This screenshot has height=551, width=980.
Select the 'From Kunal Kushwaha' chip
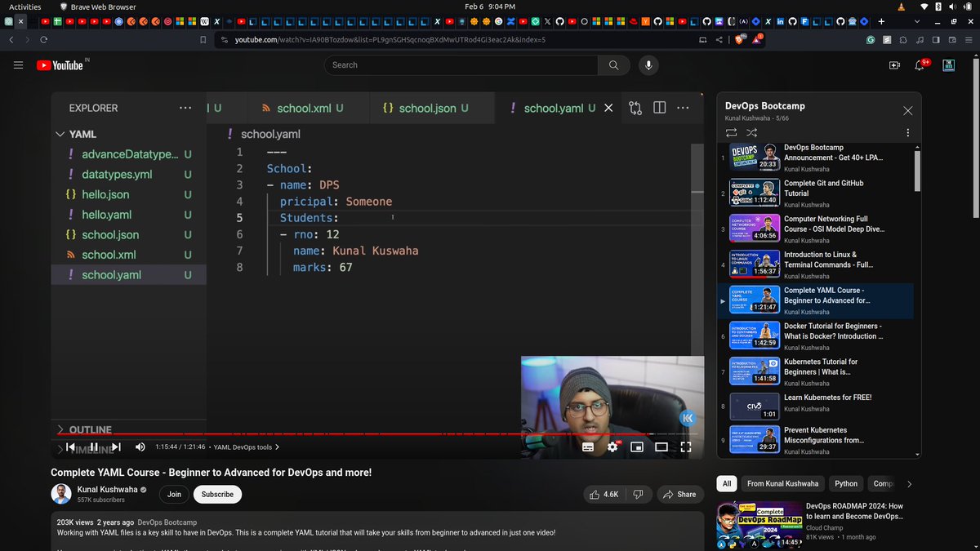pyautogui.click(x=782, y=483)
